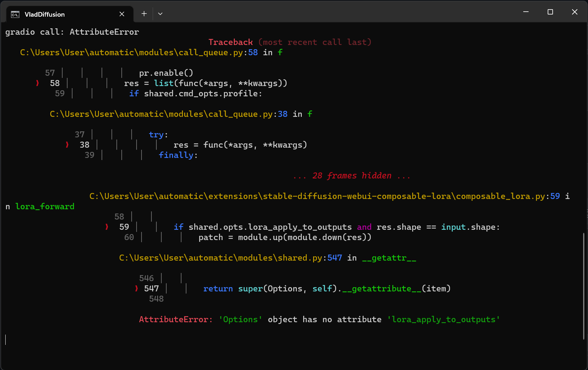
Task: Maximize the terminal window
Action: tap(550, 12)
